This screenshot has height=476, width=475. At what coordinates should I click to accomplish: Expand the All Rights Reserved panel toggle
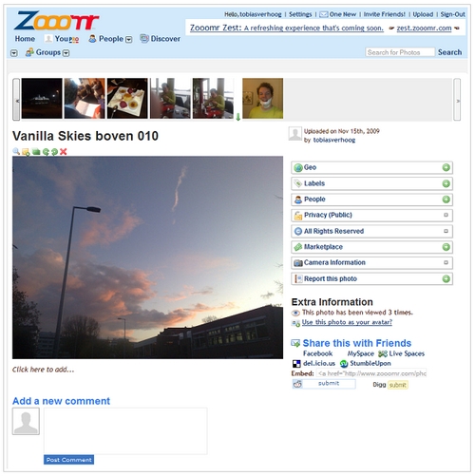(446, 231)
